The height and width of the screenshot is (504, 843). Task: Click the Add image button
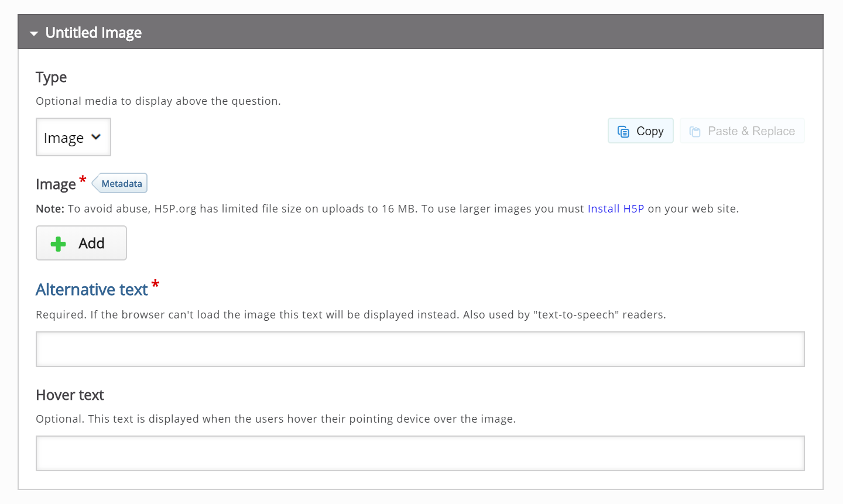[x=81, y=243]
